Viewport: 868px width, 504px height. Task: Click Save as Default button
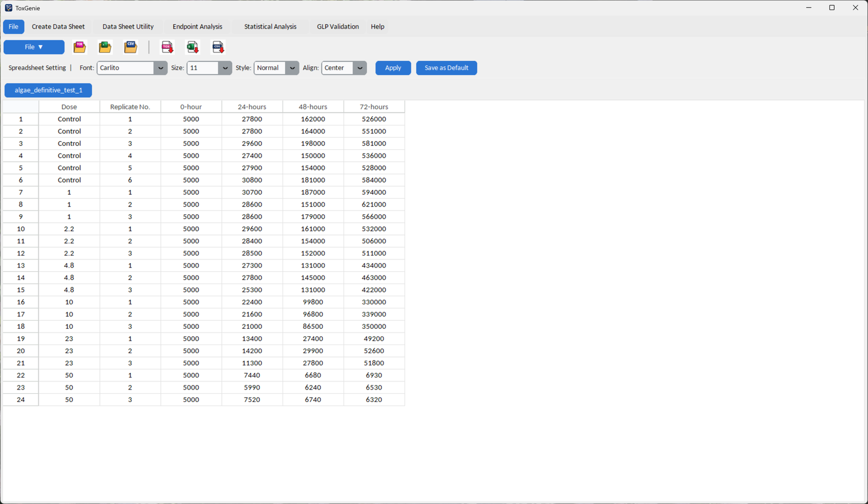[446, 68]
